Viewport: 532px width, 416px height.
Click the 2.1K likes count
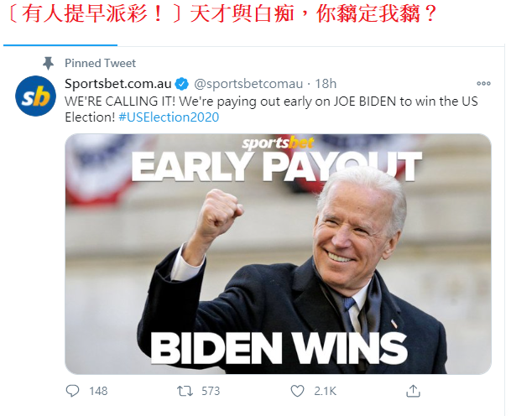pyautogui.click(x=325, y=391)
